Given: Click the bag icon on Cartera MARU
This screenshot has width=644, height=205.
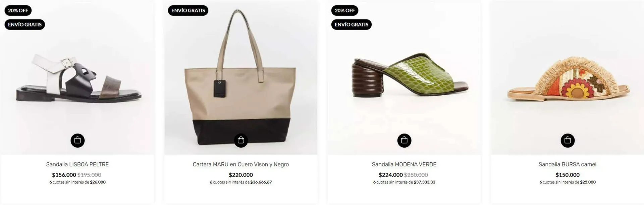Looking at the screenshot, I should [241, 140].
